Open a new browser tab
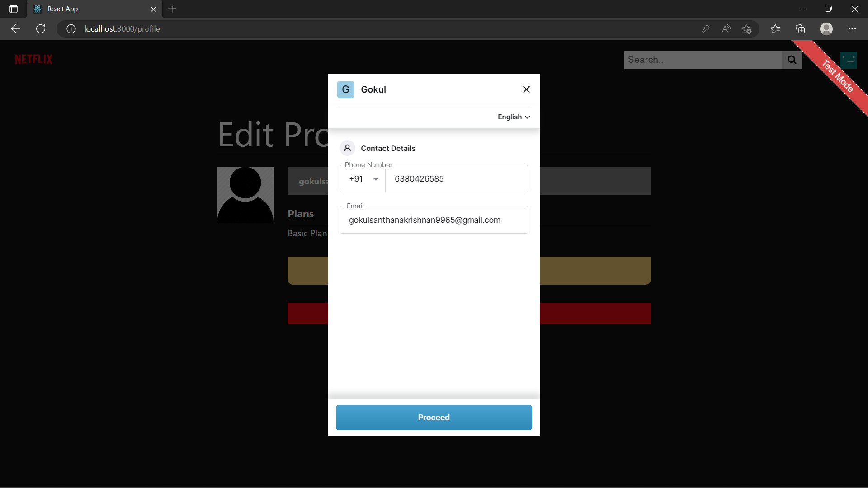The height and width of the screenshot is (488, 868). click(172, 9)
